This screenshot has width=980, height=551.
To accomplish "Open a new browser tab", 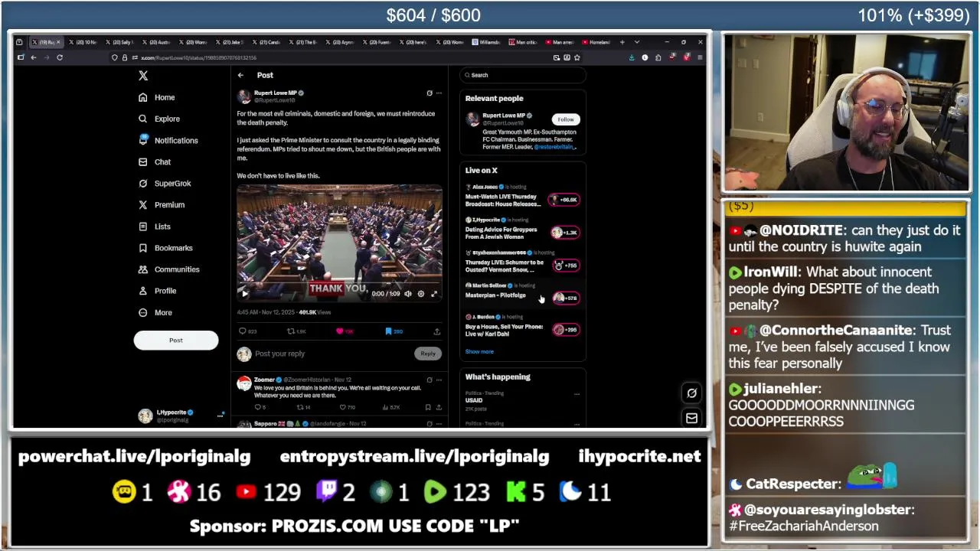I will point(622,42).
